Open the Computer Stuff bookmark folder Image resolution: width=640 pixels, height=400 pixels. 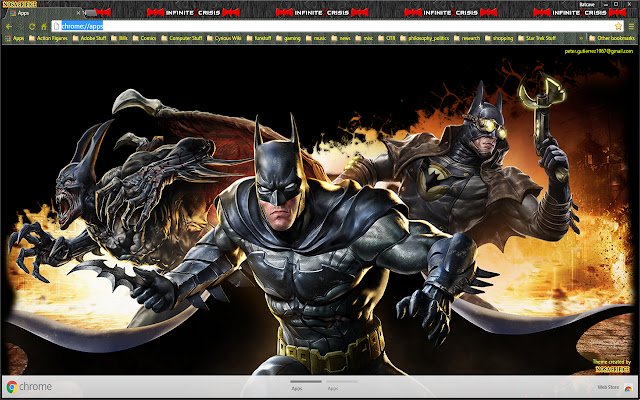[182, 38]
